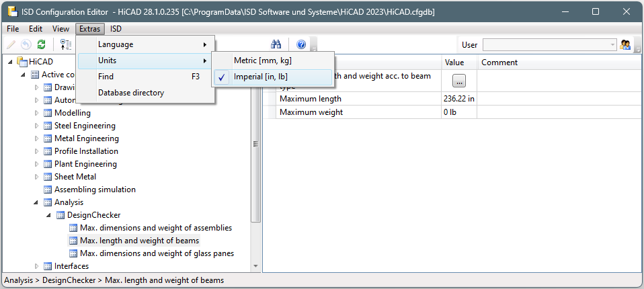Click the green refresh toolbar icon
This screenshot has width=644, height=289.
tap(41, 45)
